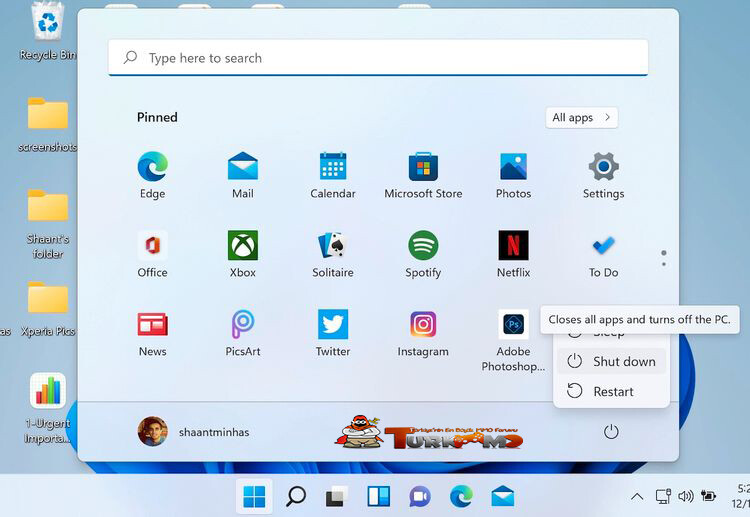Choose Restart in the power menu

coord(611,391)
